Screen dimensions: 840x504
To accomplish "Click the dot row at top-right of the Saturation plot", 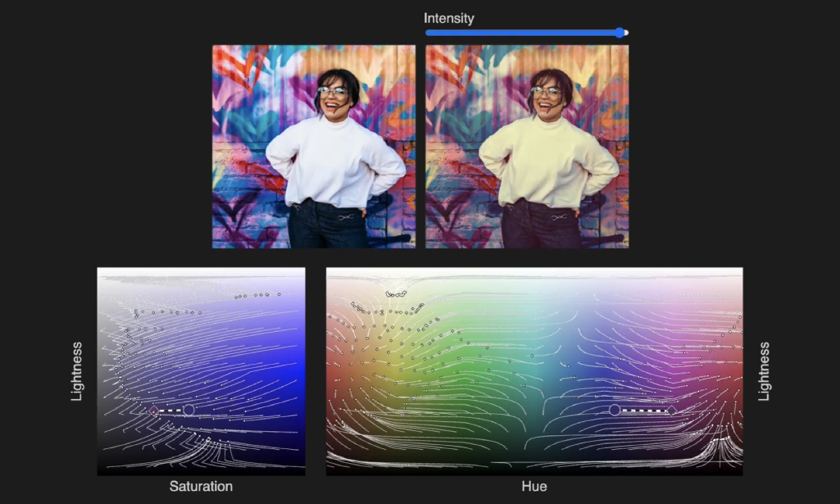I will click(x=257, y=295).
